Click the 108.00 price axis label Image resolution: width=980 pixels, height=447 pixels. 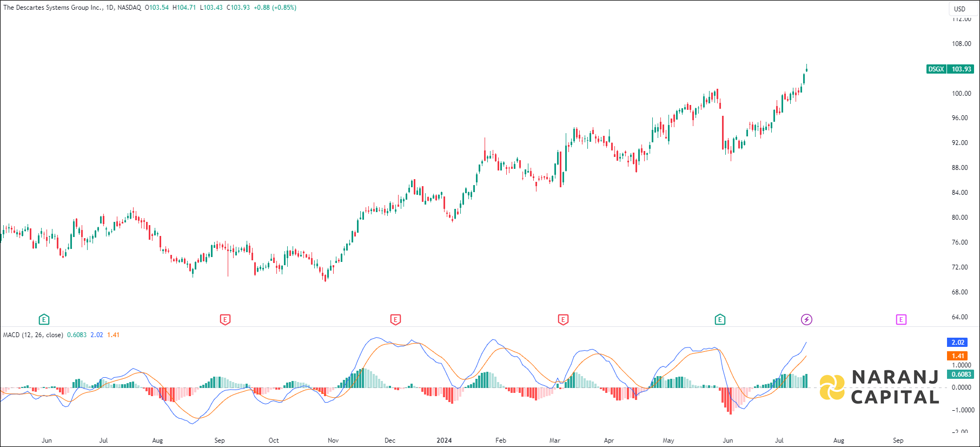click(961, 44)
